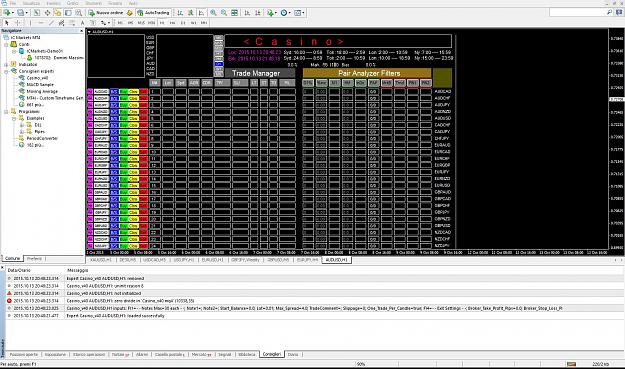Click the zoom out magnifier icon
625x369 pixels.
224,13
